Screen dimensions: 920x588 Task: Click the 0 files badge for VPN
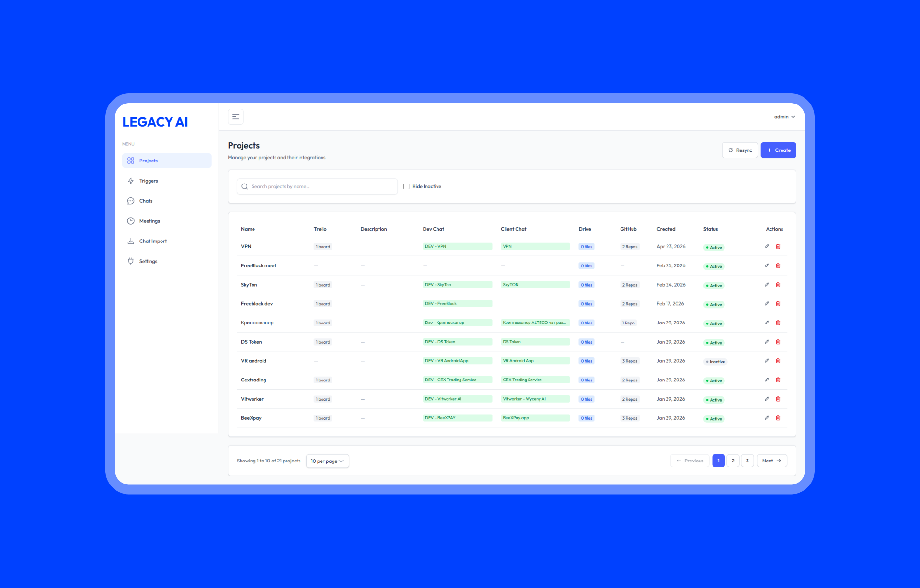click(586, 247)
